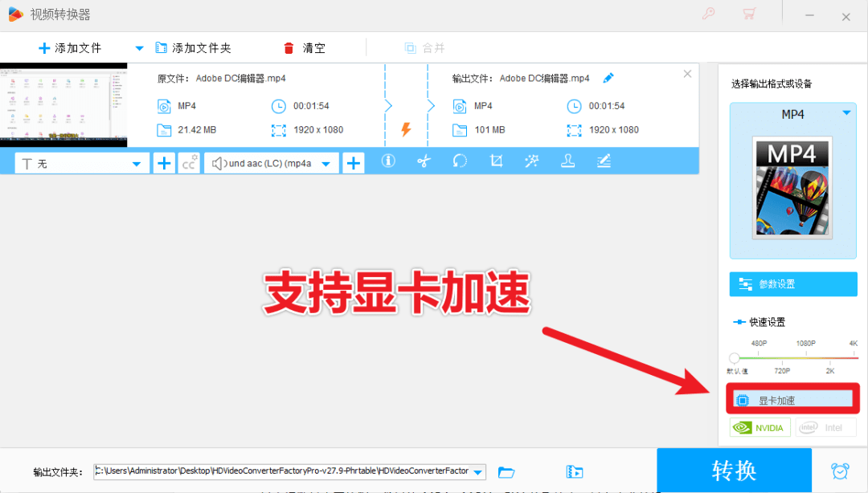
Task: Open the subtitle edit pencil icon
Action: (604, 161)
